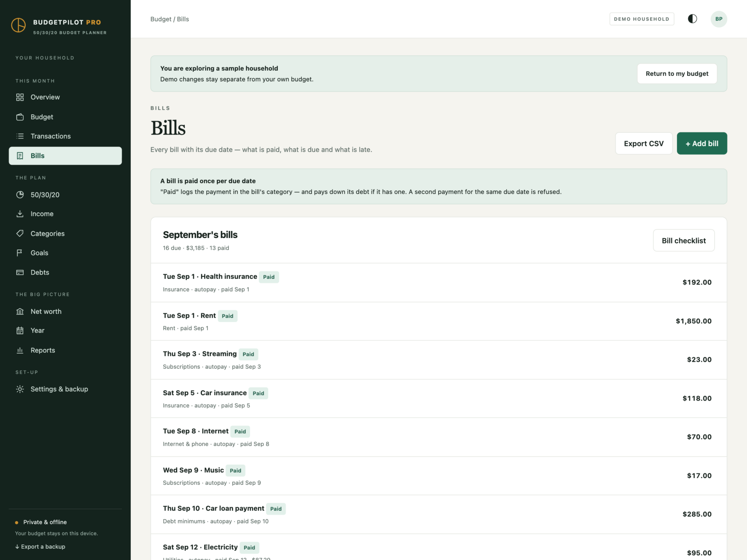Click the Budget wallet icon
747x560 pixels.
point(20,117)
